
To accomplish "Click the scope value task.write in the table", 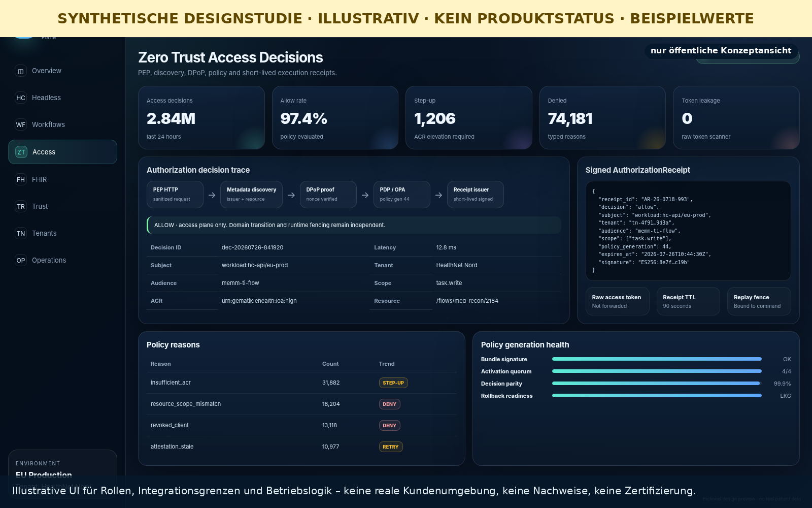I will click(449, 283).
